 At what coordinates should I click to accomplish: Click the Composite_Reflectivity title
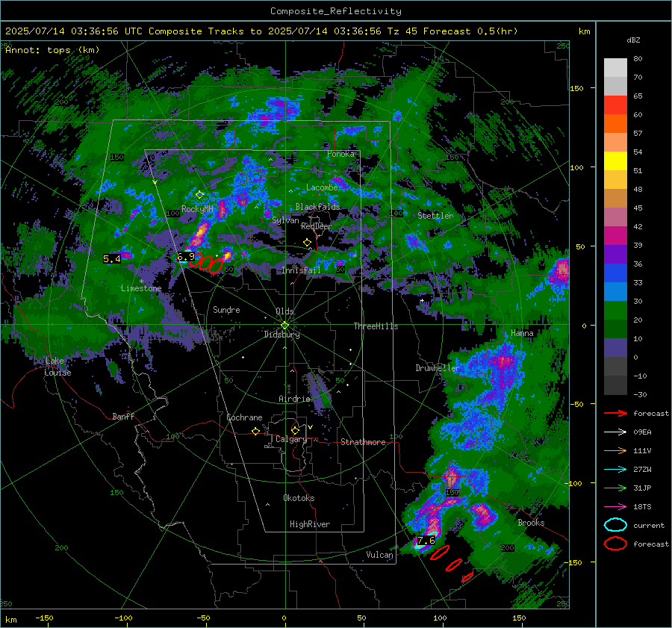[x=335, y=11]
